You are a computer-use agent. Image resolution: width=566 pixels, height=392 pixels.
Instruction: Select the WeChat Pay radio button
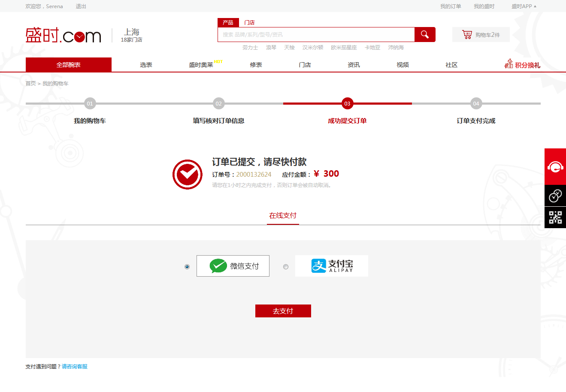click(x=187, y=267)
